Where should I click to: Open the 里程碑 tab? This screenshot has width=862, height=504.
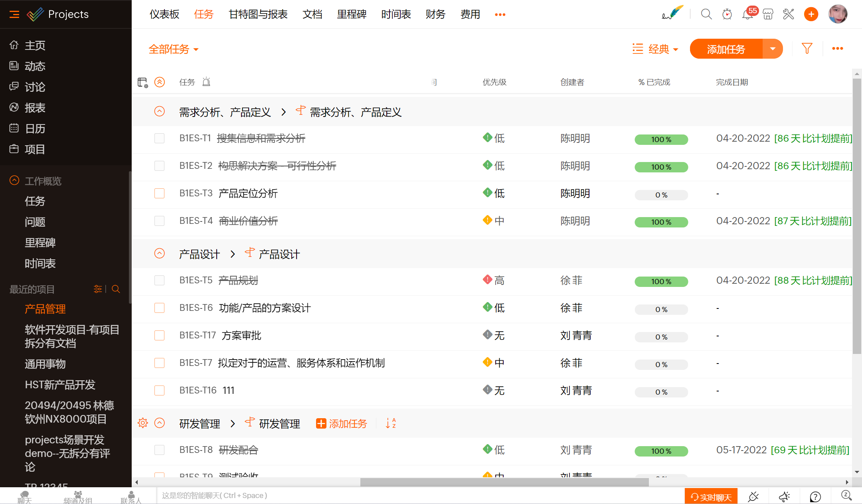[352, 15]
